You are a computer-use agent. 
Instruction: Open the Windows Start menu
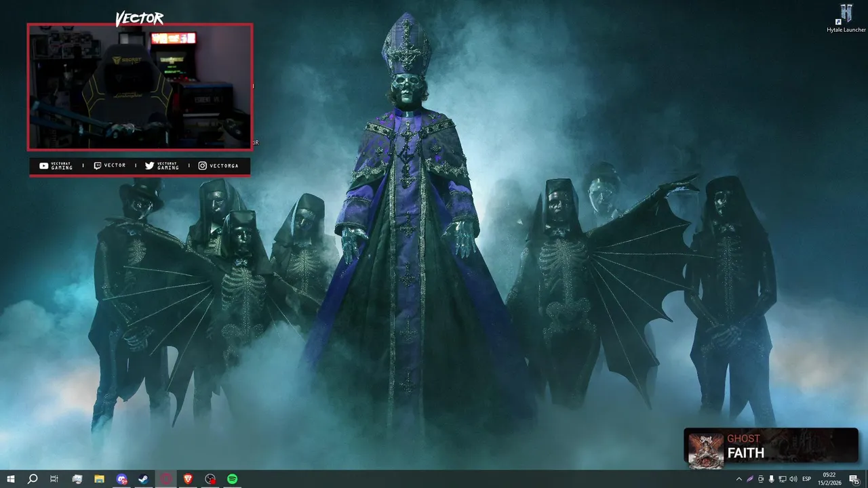pyautogui.click(x=10, y=479)
